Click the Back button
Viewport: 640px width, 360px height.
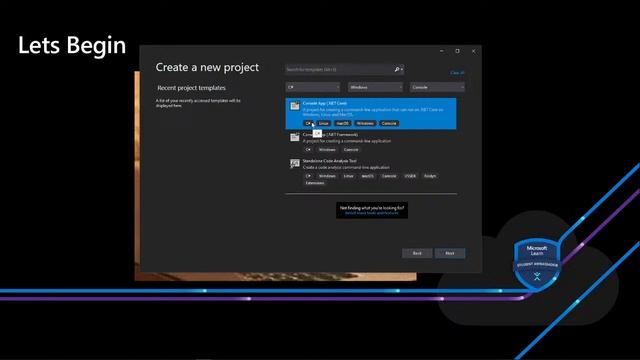(417, 253)
